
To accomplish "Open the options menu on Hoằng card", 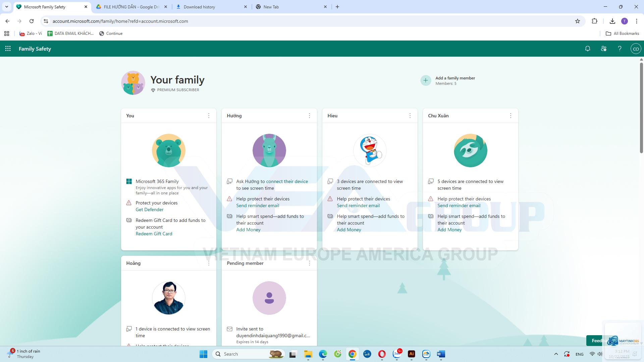I will pyautogui.click(x=209, y=263).
